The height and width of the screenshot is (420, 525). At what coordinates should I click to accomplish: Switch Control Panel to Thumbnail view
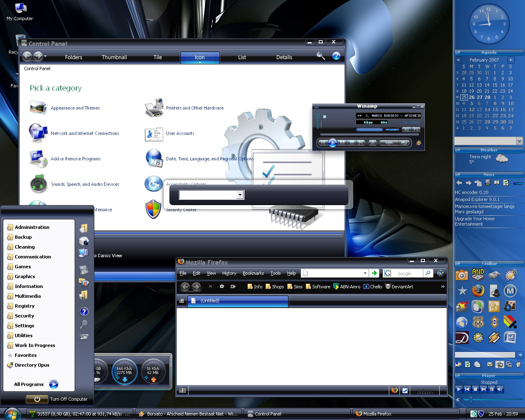tap(114, 57)
